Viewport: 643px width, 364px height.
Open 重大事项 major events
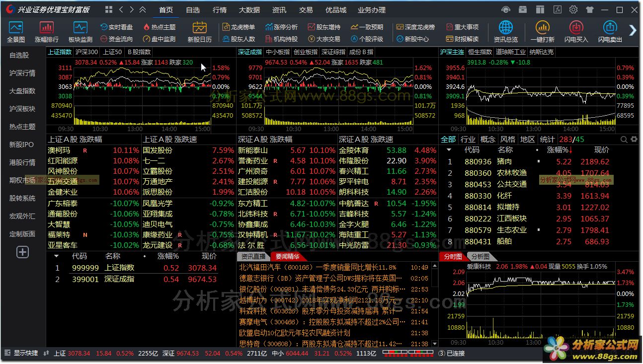[x=463, y=27]
